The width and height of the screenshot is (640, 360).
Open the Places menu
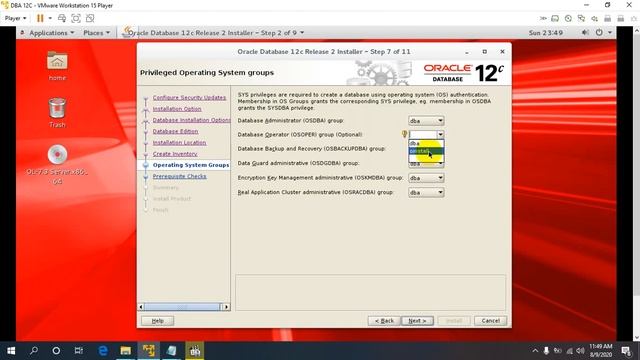[96, 33]
